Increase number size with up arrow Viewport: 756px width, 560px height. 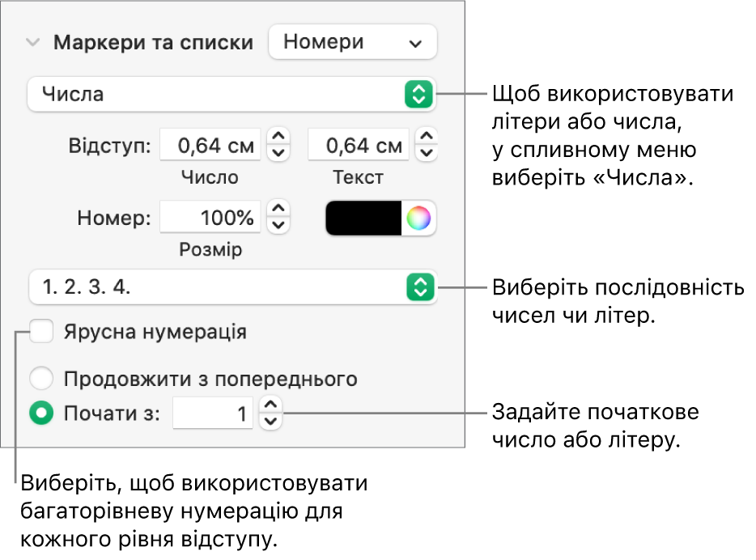point(278,210)
